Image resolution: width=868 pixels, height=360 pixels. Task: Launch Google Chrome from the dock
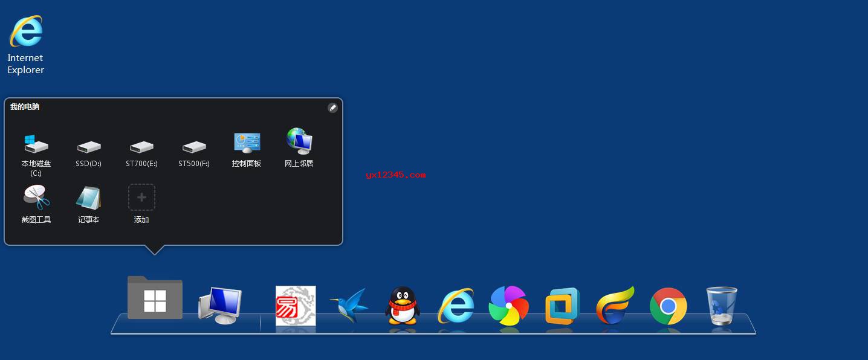click(x=669, y=306)
